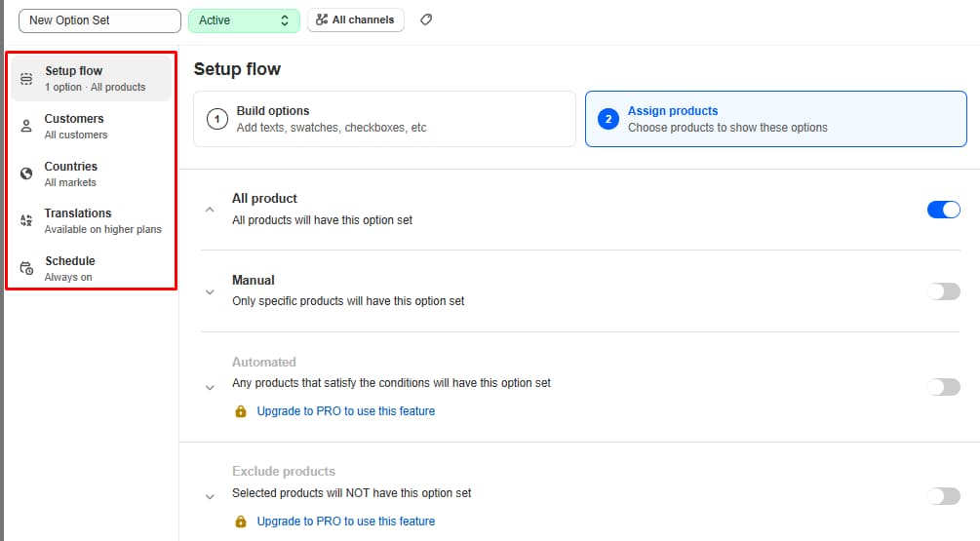Expand the Exclude products section chevron
The image size is (980, 541).
tap(210, 496)
